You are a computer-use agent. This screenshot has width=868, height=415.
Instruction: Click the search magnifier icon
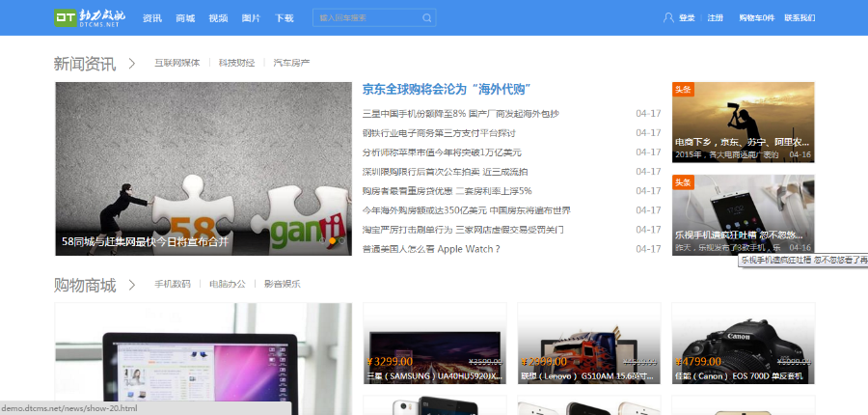427,17
